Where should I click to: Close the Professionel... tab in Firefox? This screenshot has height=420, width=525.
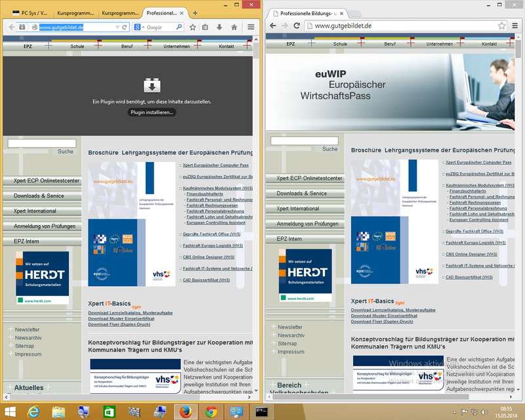click(182, 13)
